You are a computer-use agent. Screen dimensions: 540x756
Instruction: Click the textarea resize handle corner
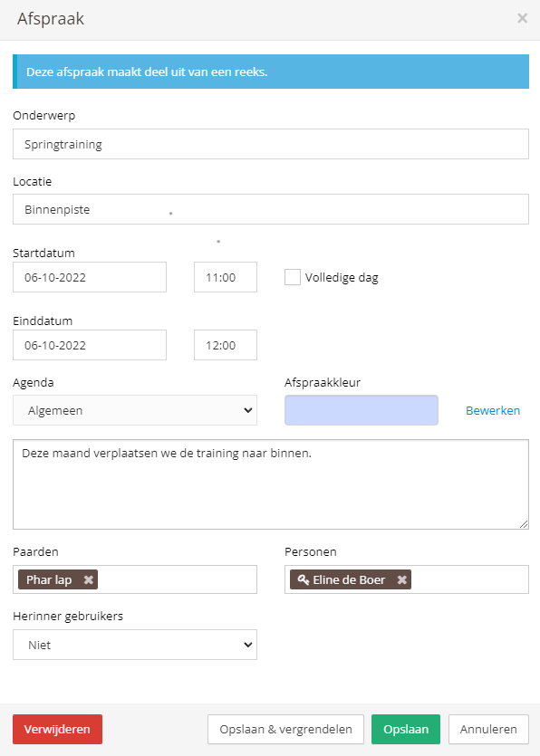(524, 524)
